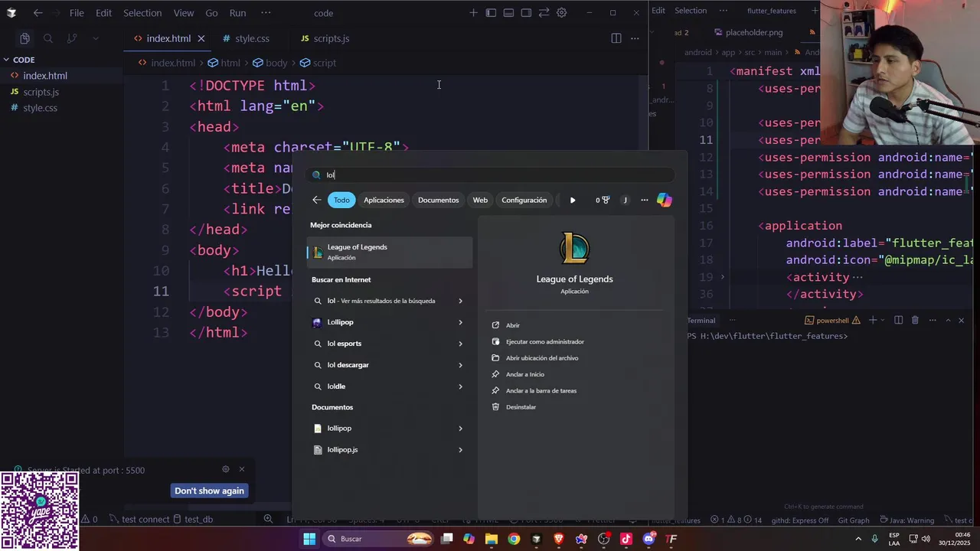Screen dimensions: 980x551
Task: Open Chrome from the taskbar
Action: pyautogui.click(x=514, y=539)
